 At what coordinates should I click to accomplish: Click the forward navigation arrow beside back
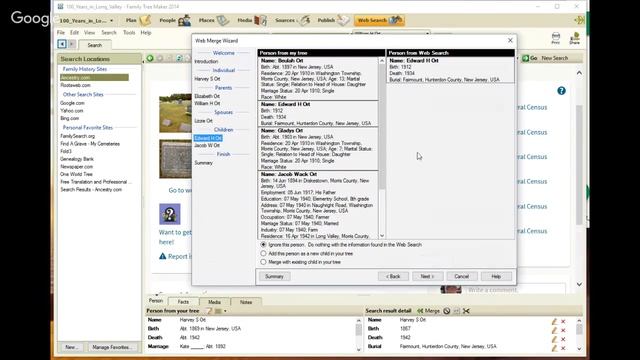click(x=71, y=44)
